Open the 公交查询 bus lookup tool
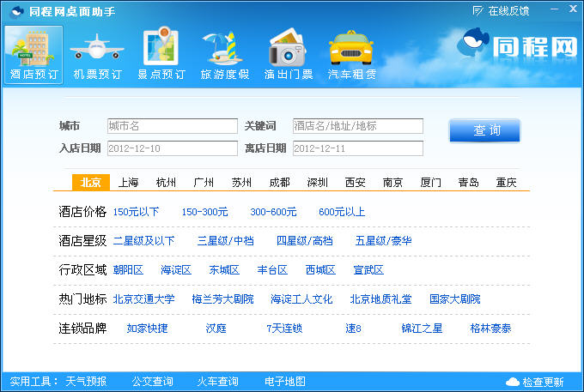 pos(152,382)
